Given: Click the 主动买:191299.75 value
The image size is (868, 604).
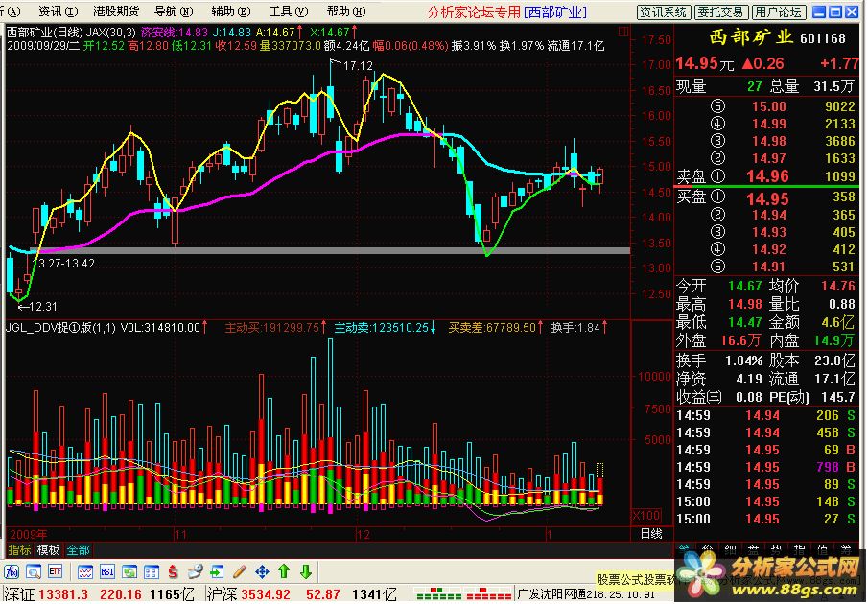Looking at the screenshot, I should (271, 328).
